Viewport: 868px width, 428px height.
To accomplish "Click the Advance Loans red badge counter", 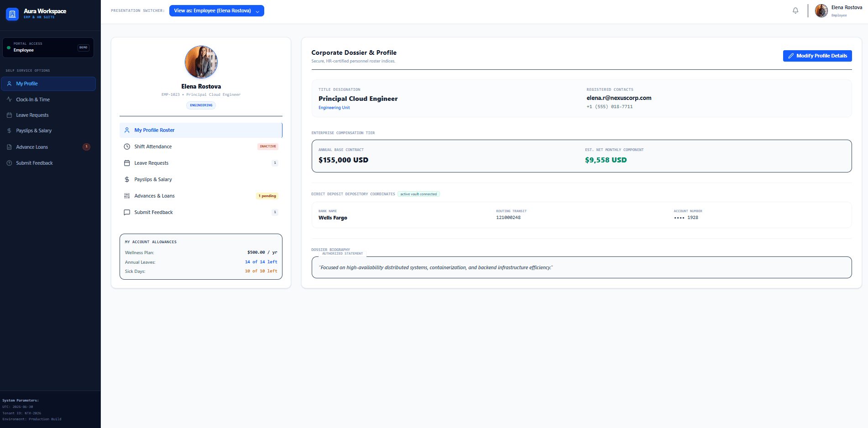I will pos(86,147).
